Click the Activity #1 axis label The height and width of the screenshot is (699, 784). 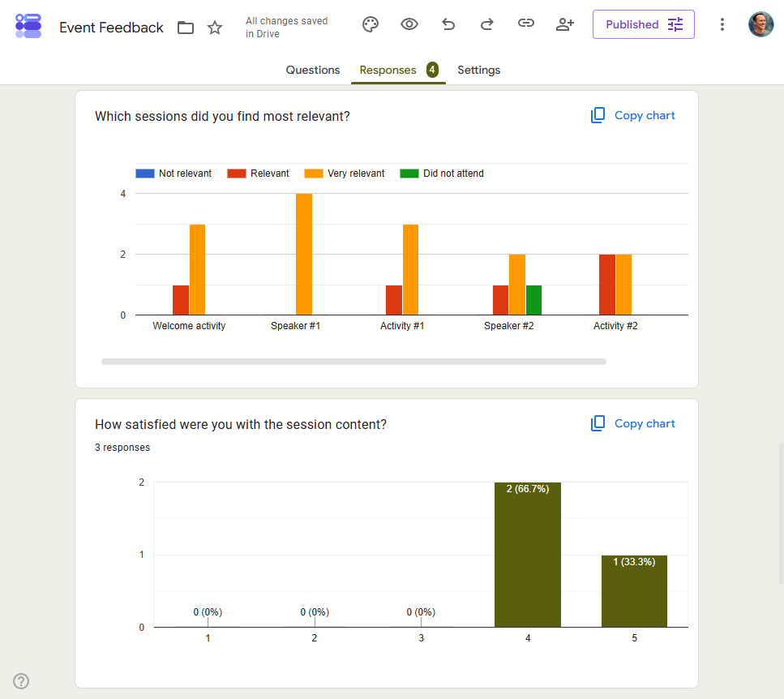point(402,326)
